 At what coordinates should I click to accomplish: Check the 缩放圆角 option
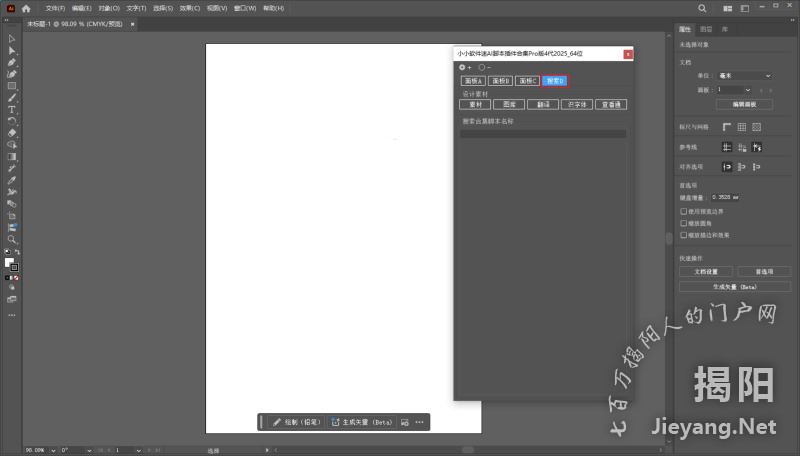683,223
